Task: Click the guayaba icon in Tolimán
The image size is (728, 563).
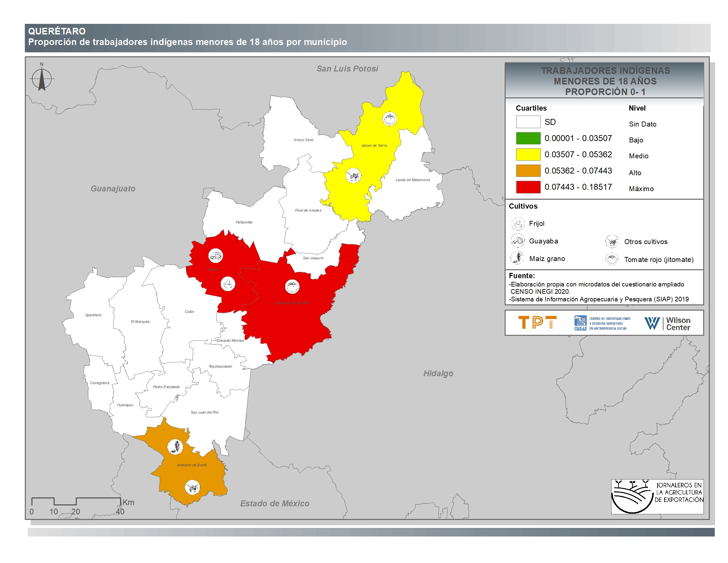Action: click(x=215, y=256)
